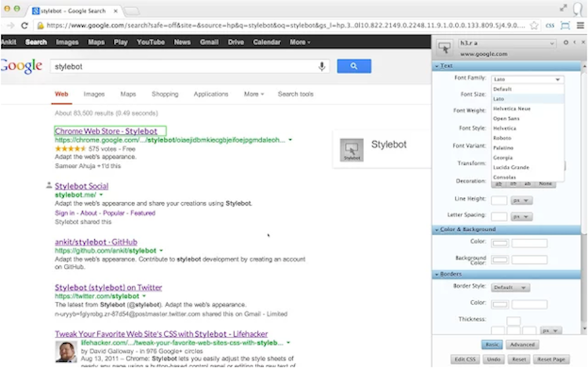Expand the More search filter dropdown
Screen dimensions: 588x369
(x=254, y=94)
